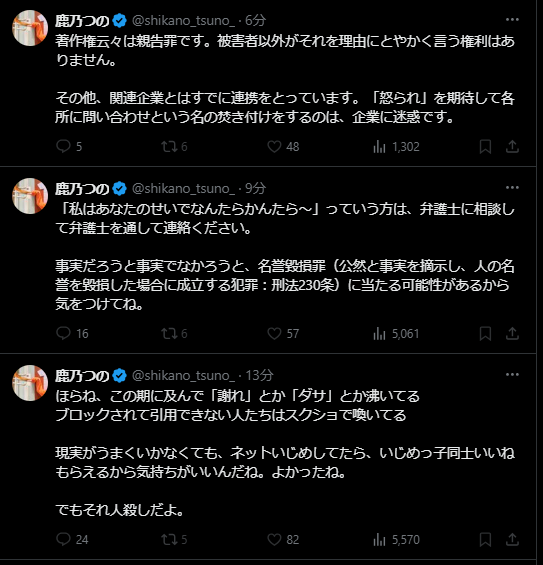Open 鹿乃つの profile name on 9分 tweet
This screenshot has width=543, height=565.
(82, 188)
